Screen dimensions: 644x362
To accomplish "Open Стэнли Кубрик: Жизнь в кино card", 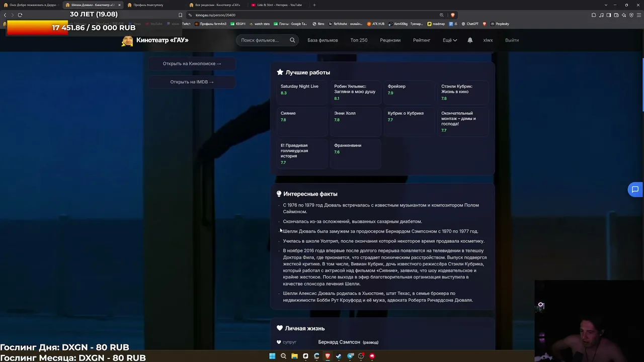I will pos(463,93).
